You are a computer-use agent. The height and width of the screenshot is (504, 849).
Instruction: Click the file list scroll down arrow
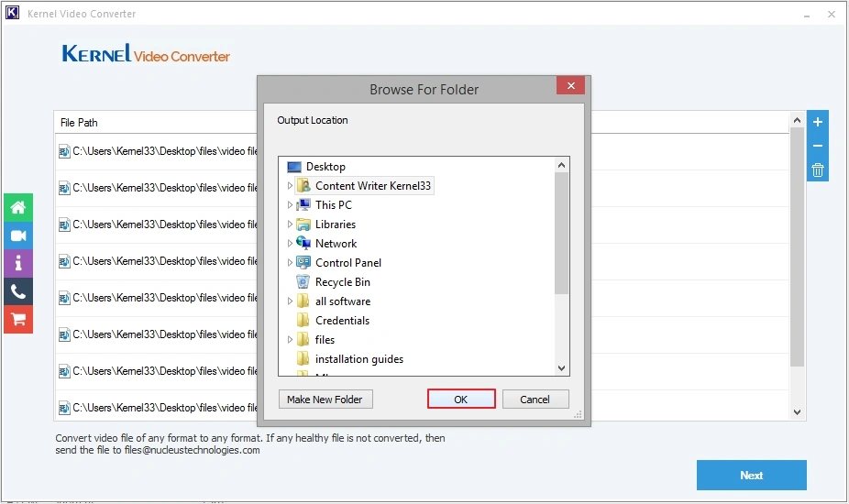point(797,412)
